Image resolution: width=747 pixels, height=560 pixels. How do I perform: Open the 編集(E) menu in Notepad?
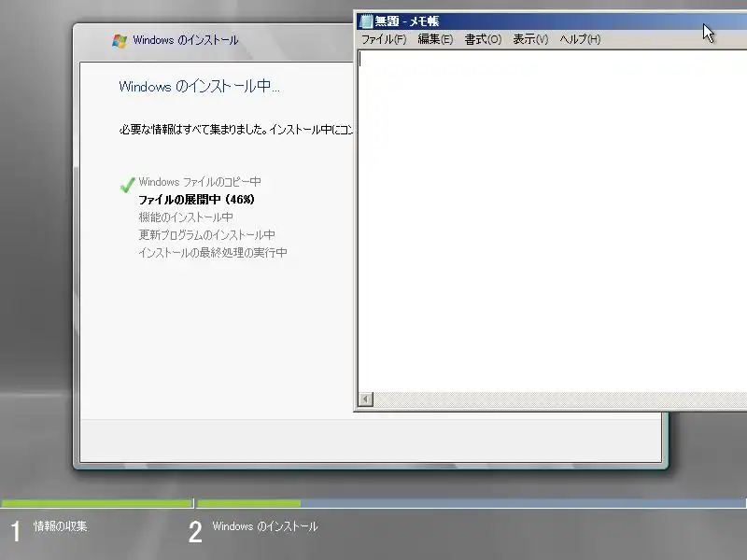[x=435, y=39]
